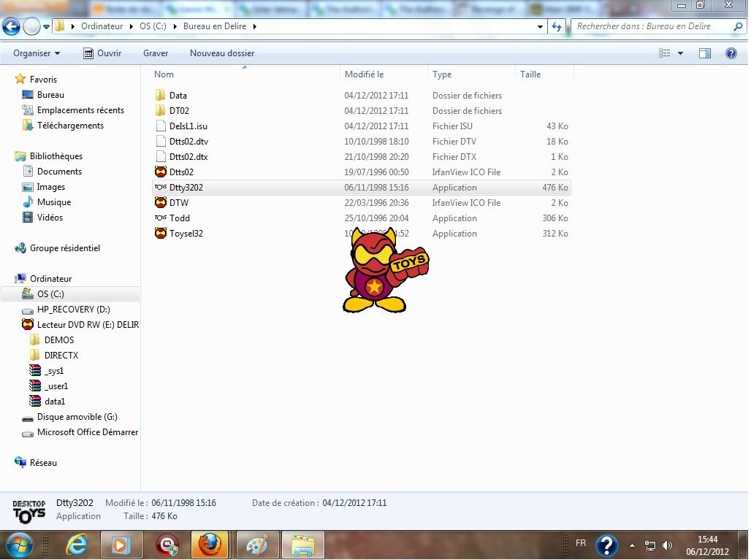751x560 pixels.
Task: Click the Lecteur DVD RW (E:) drive
Action: pos(87,325)
